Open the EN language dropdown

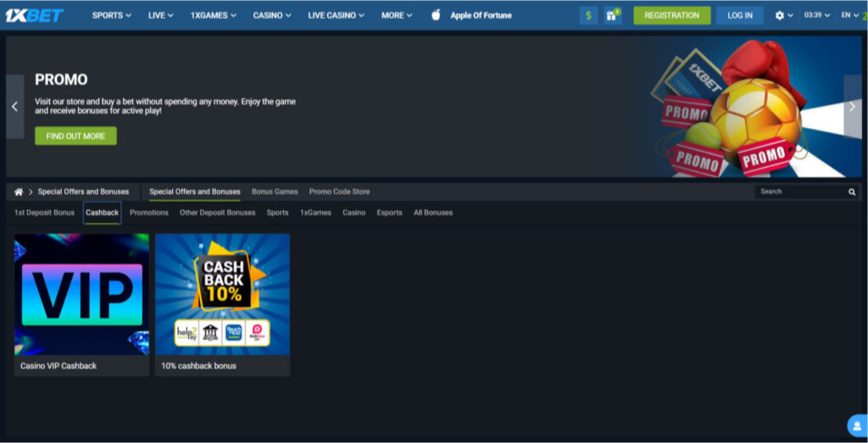click(849, 15)
